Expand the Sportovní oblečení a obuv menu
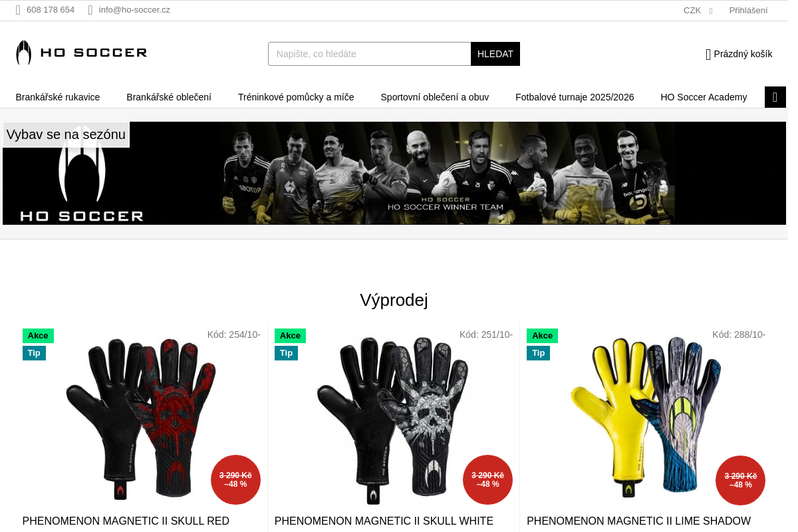The height and width of the screenshot is (532, 798). [x=435, y=97]
